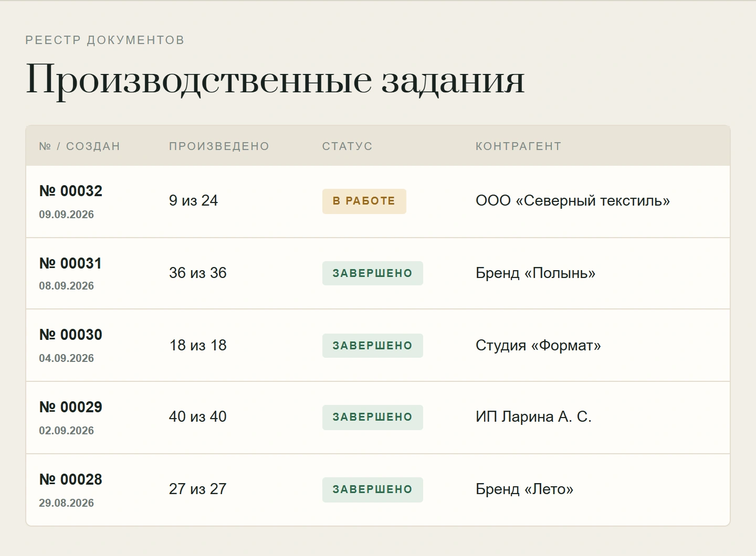
Task: Click «Завершено» badge for ИП Ларина
Action: 373,418
